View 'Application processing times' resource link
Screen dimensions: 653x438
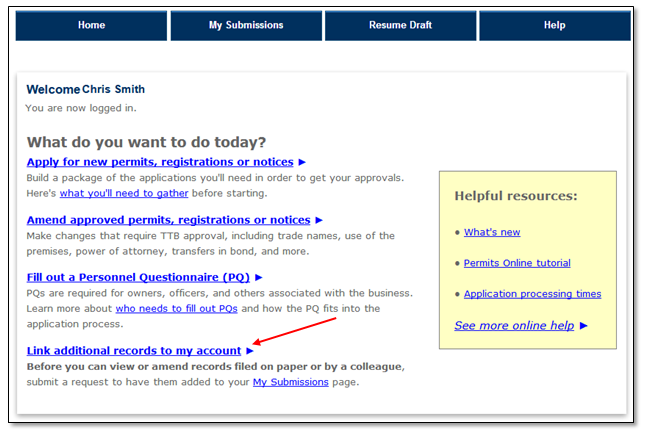[x=532, y=294]
